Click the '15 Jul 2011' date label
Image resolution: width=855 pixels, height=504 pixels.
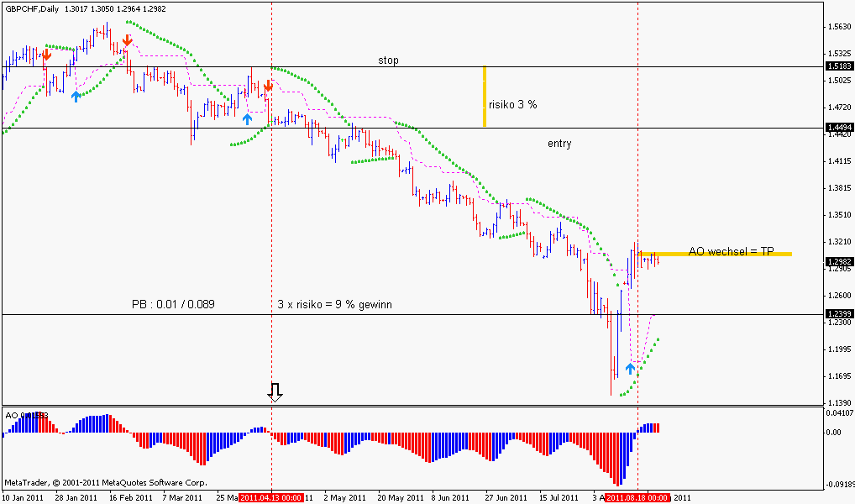pyautogui.click(x=559, y=497)
